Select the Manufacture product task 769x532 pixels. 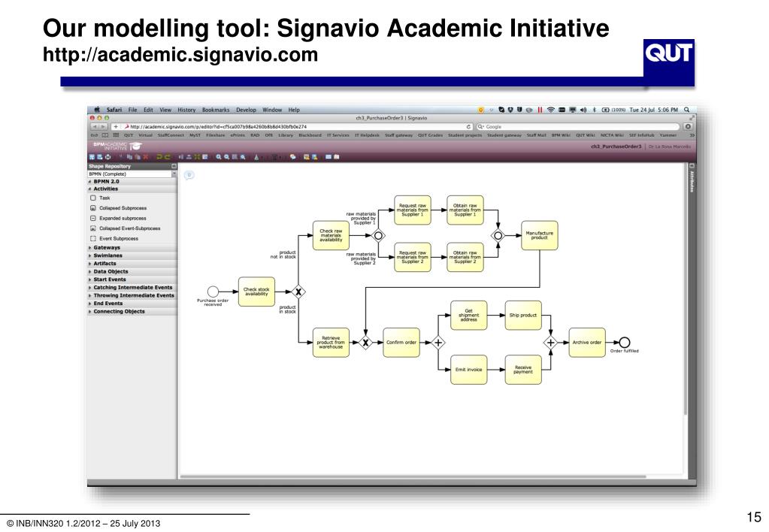(x=540, y=235)
